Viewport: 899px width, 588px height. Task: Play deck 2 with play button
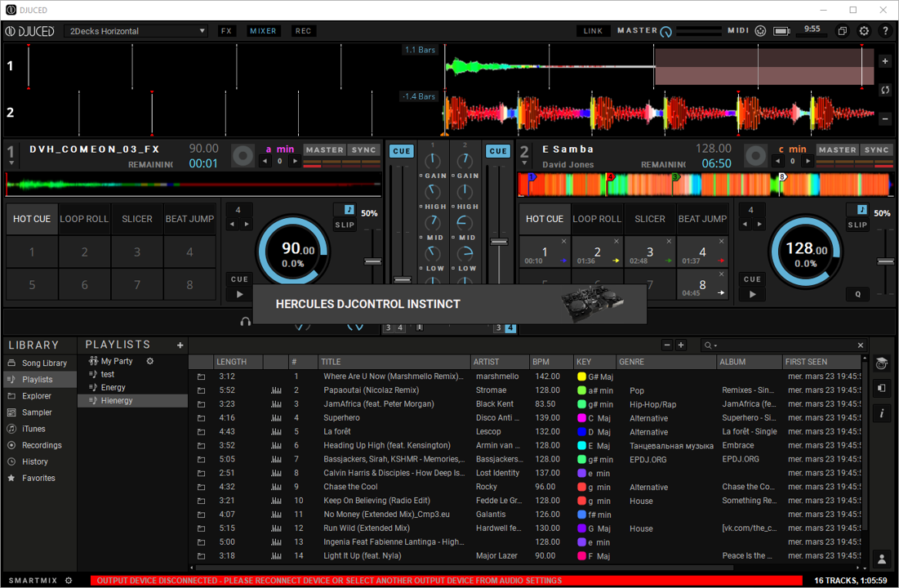coord(752,294)
